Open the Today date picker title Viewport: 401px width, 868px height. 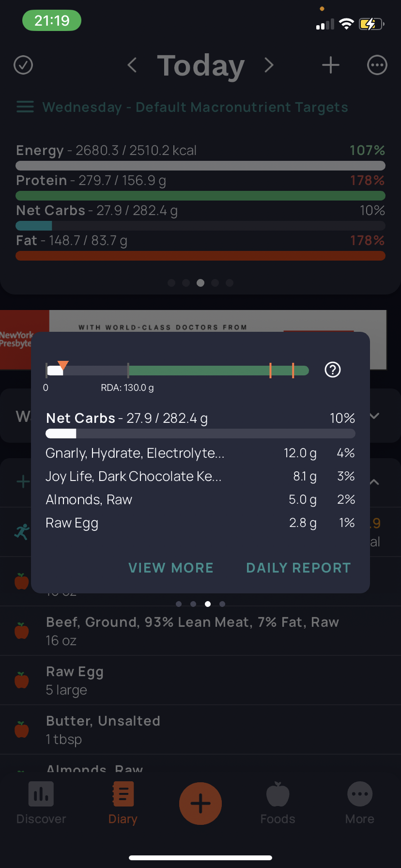(x=200, y=66)
